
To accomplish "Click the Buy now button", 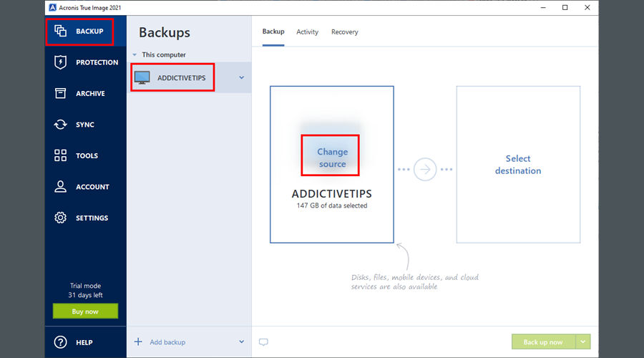I will [85, 311].
